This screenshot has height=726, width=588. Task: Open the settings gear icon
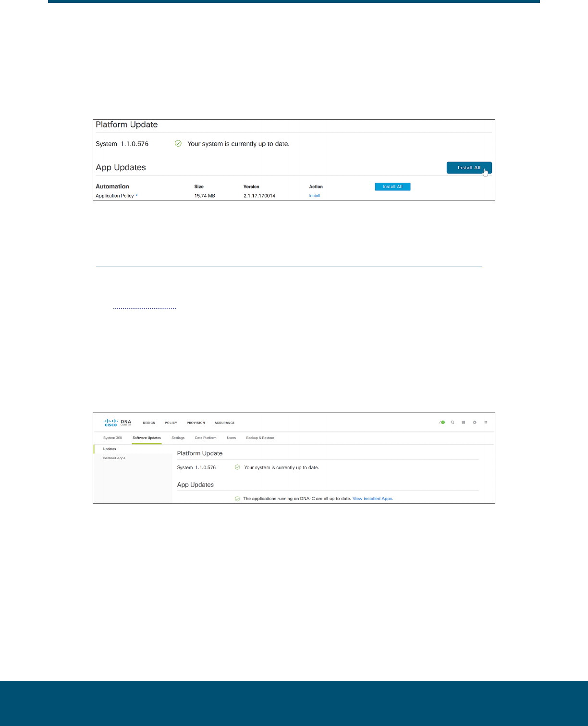point(475,423)
